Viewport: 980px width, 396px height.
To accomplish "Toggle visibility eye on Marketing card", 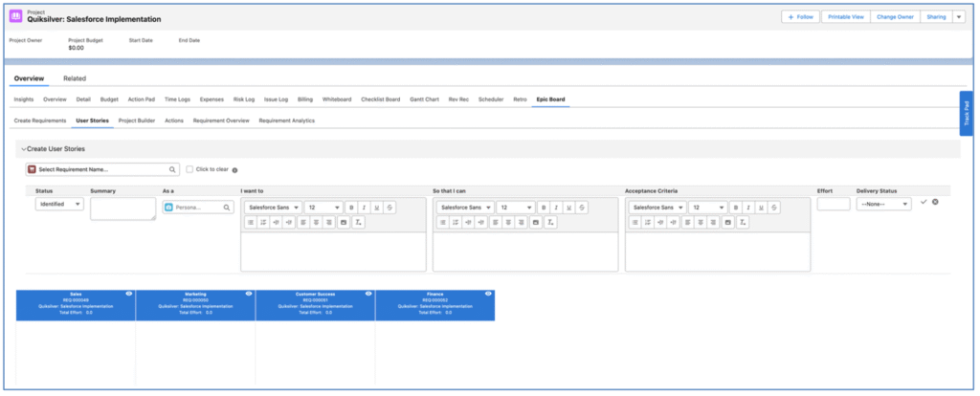I will [249, 294].
